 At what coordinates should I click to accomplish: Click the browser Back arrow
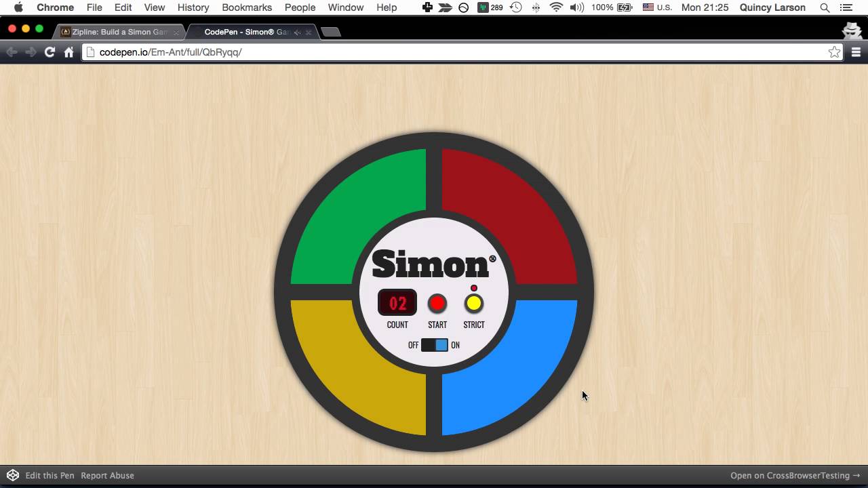pyautogui.click(x=12, y=52)
